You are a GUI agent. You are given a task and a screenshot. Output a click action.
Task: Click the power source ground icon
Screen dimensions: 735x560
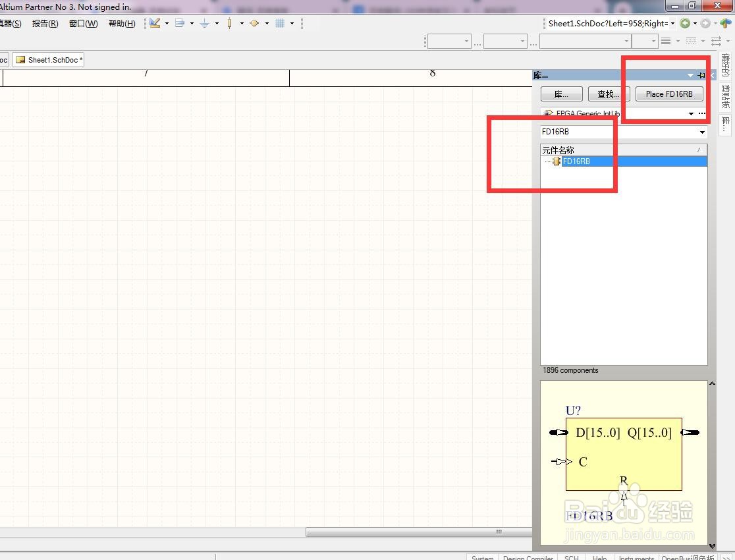[x=205, y=23]
